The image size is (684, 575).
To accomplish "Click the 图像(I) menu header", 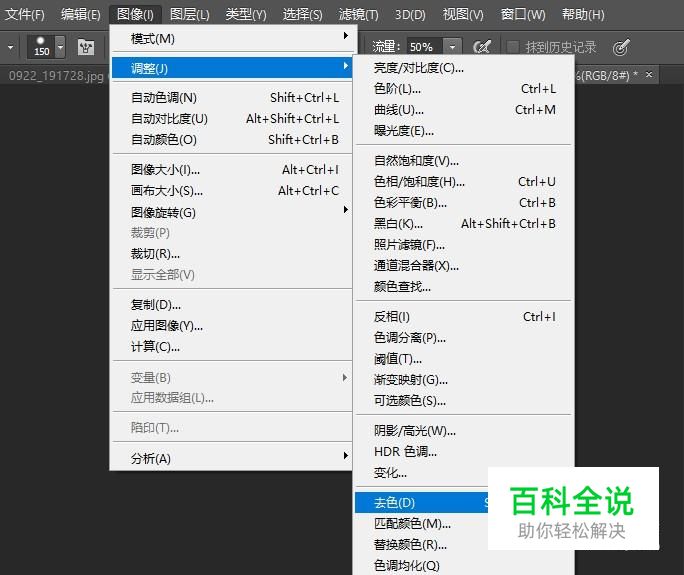I will [x=135, y=14].
